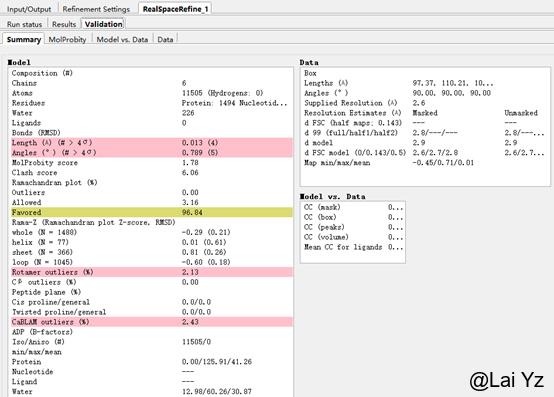This screenshot has width=554, height=397.
Task: Select the Validation tab
Action: tap(104, 24)
